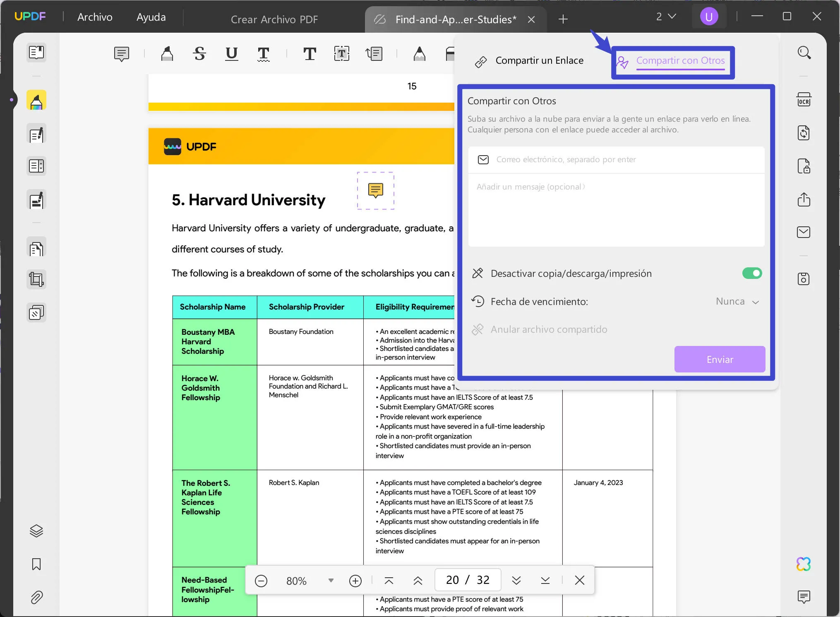Toggle Desactivar copia/descarga/impresión switch
The image size is (840, 617).
(x=752, y=273)
